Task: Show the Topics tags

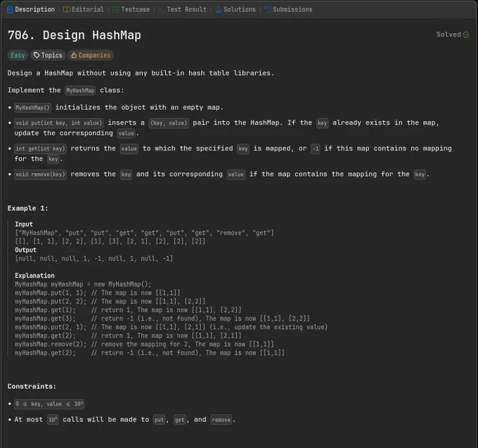Action: [x=48, y=55]
